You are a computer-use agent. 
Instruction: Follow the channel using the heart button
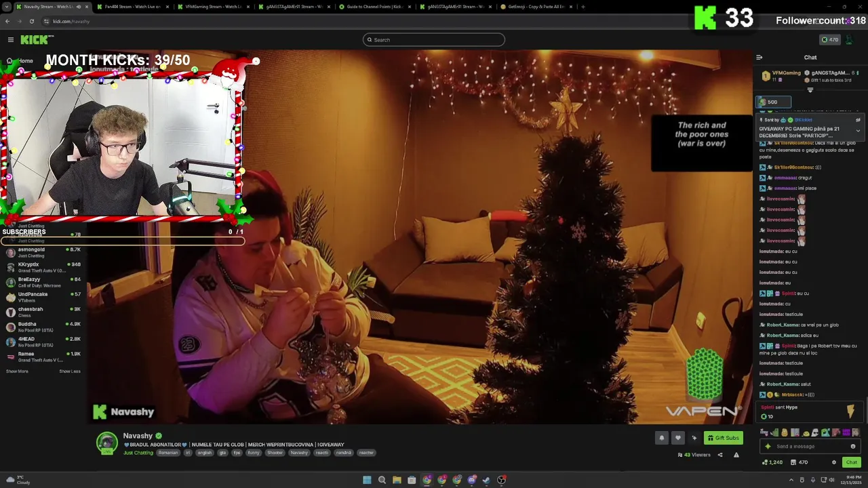tap(677, 438)
